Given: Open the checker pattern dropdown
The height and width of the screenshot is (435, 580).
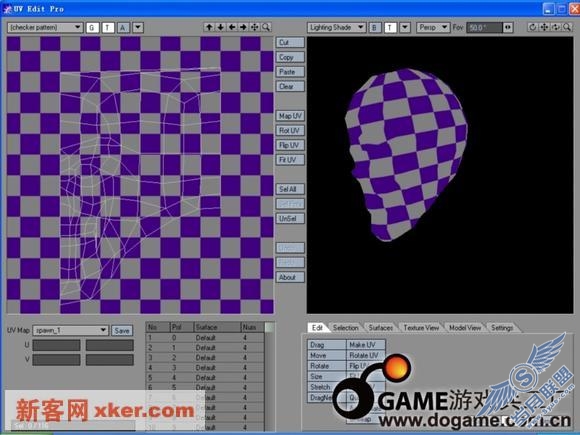Looking at the screenshot, I should 45,27.
